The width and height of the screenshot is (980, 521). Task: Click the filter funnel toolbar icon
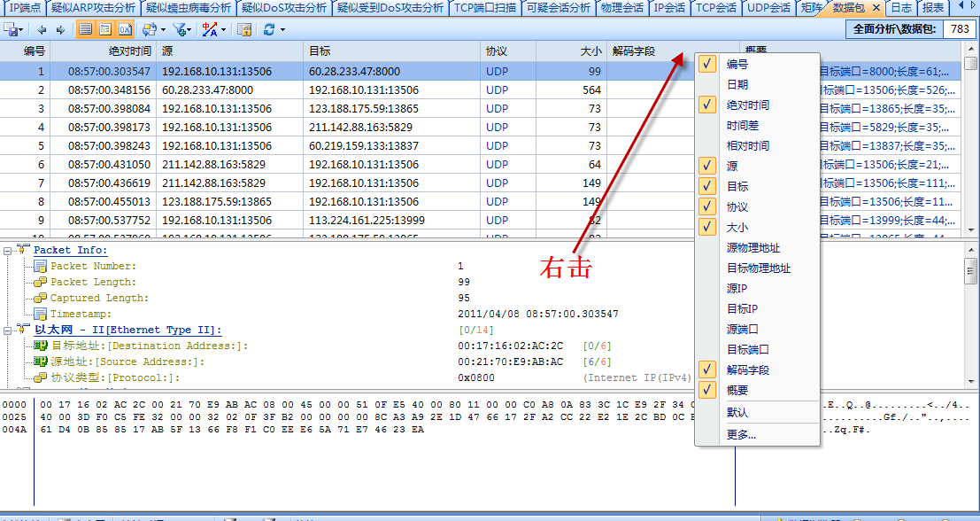(180, 30)
